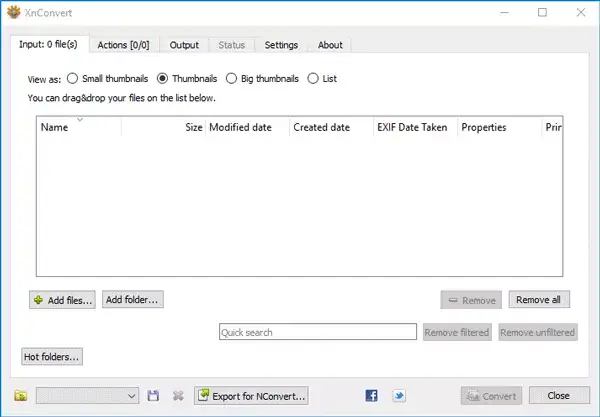Sort by Modified date column header
600x417 pixels.
pos(248,127)
